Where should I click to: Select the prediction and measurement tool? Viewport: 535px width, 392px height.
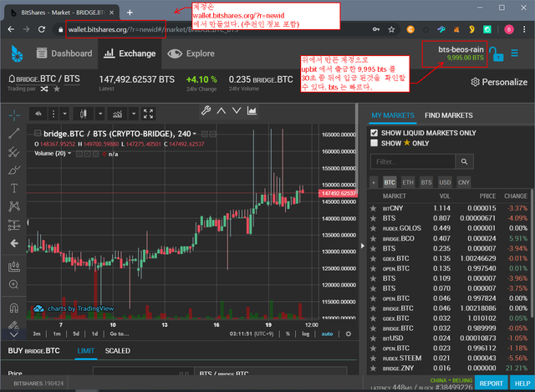pos(14,225)
